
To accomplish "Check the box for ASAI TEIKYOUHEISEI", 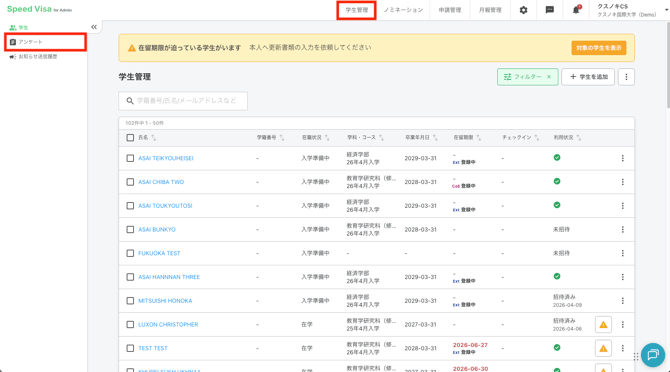I will 130,158.
